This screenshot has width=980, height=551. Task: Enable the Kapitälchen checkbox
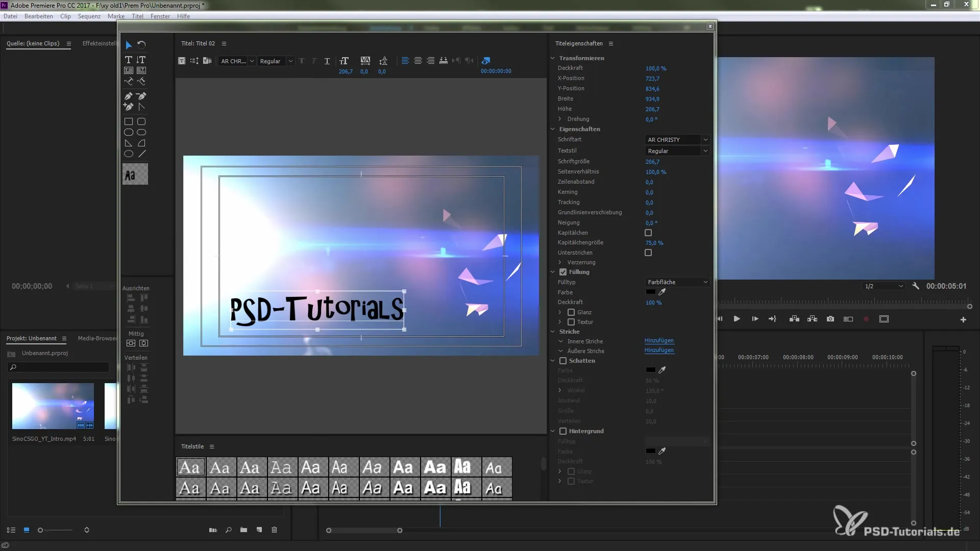pyautogui.click(x=648, y=233)
